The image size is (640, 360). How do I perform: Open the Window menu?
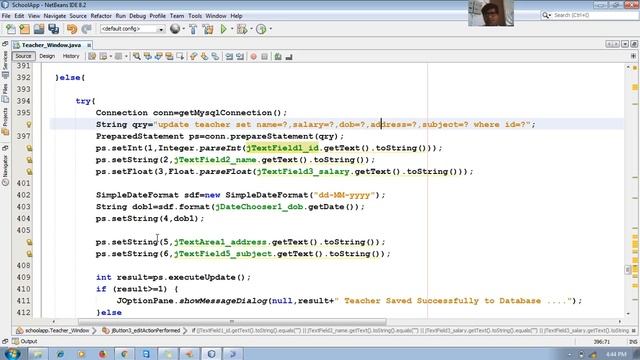(216, 16)
